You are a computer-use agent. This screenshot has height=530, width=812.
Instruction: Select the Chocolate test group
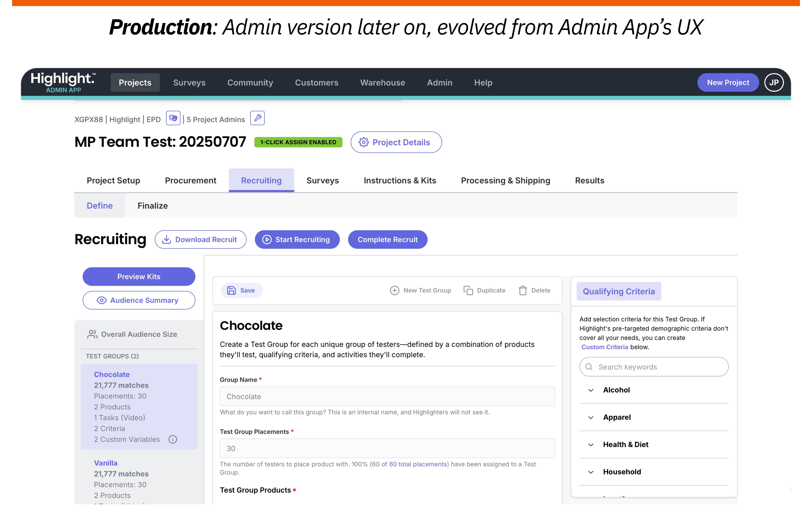pyautogui.click(x=139, y=406)
